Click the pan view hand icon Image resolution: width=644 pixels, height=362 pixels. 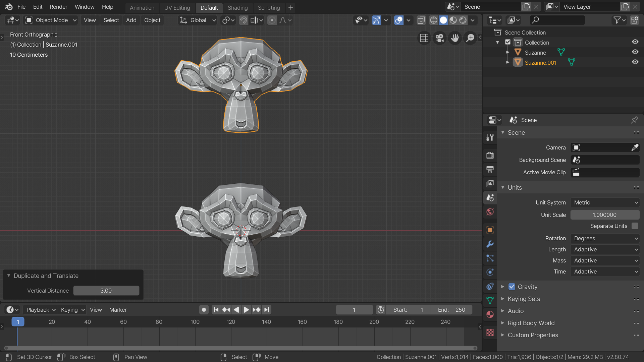tap(455, 38)
